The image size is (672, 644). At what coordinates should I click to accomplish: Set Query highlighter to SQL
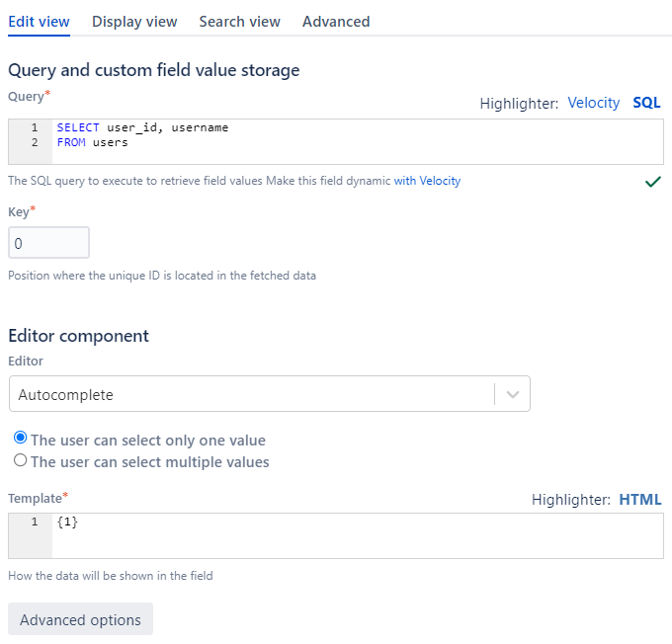tap(646, 103)
